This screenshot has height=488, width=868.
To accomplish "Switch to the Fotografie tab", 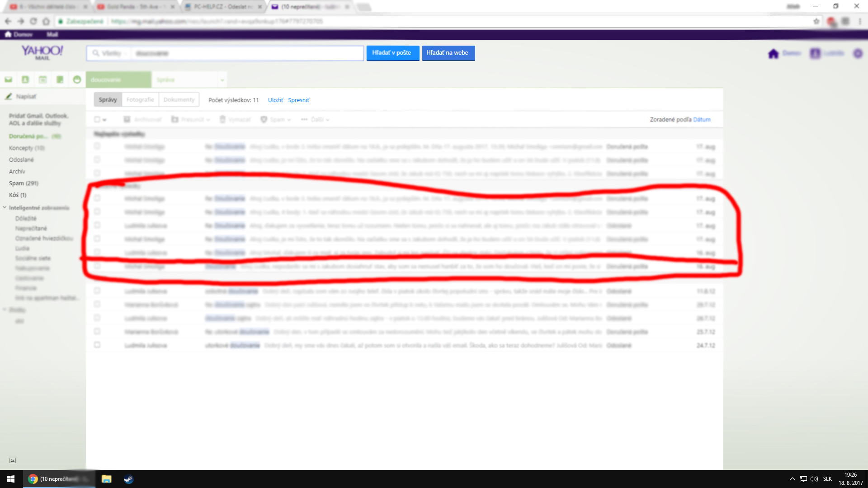I will point(140,99).
